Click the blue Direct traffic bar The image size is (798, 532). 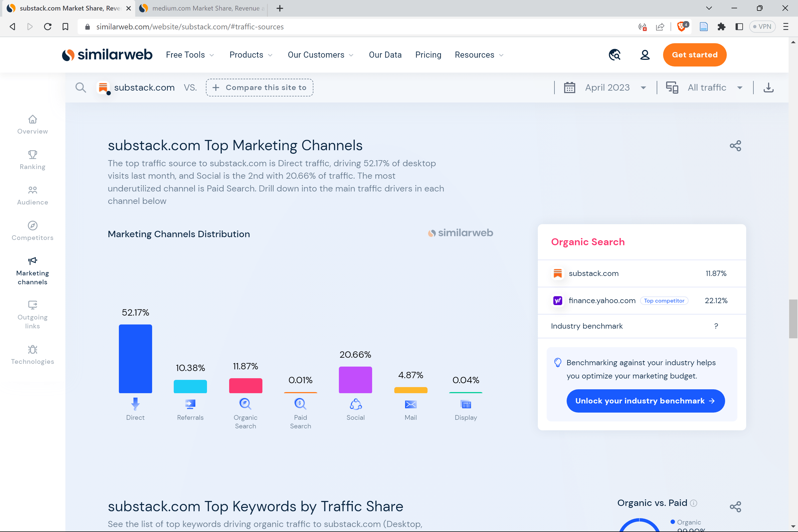[x=135, y=359]
